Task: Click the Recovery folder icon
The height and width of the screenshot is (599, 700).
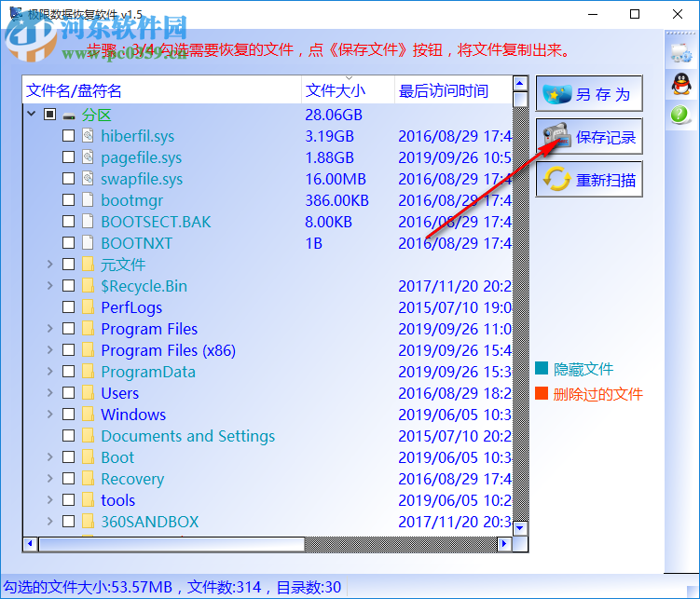Action: (88, 478)
